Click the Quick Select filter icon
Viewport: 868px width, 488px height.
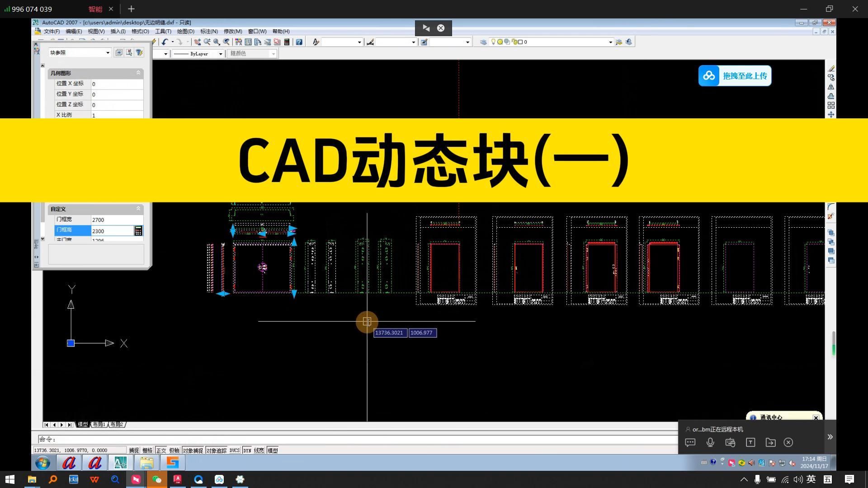click(139, 52)
